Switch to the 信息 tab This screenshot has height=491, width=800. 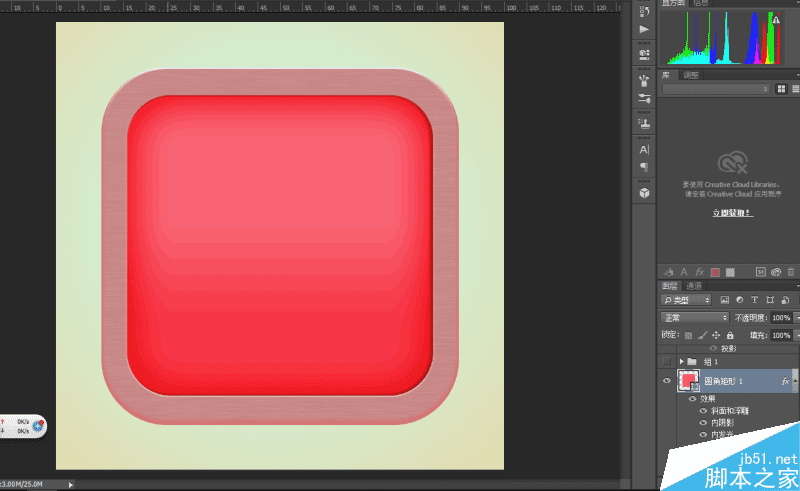click(x=701, y=3)
